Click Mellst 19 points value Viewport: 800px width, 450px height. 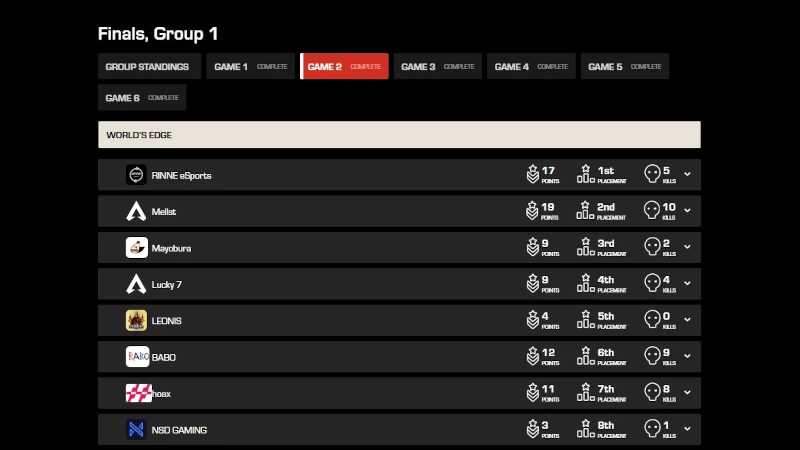(x=547, y=207)
